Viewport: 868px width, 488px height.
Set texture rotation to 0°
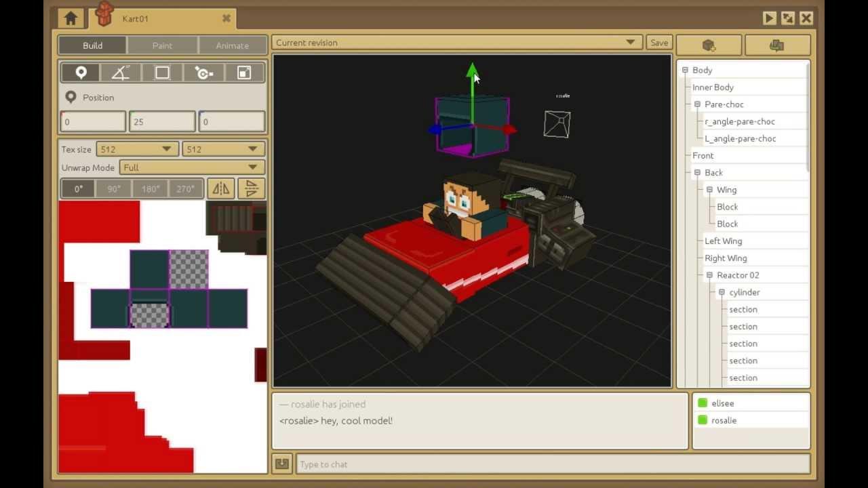point(79,189)
